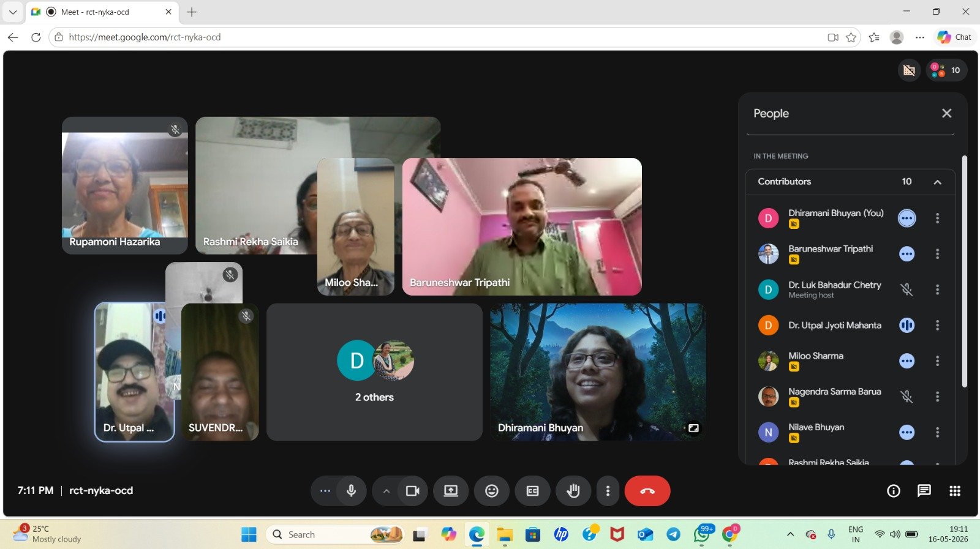
Task: Click the crossed-out camera icon at top right
Action: coord(910,70)
